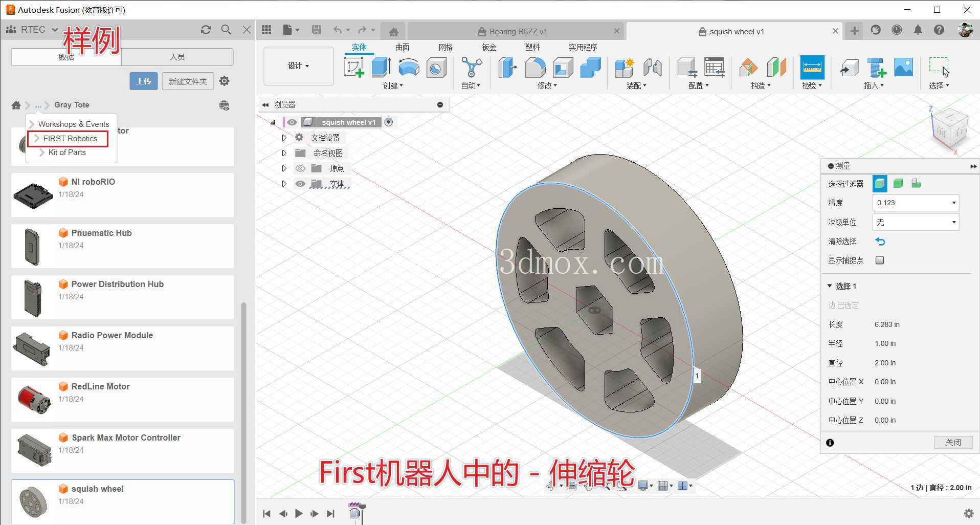Search in the data panel

tap(226, 30)
